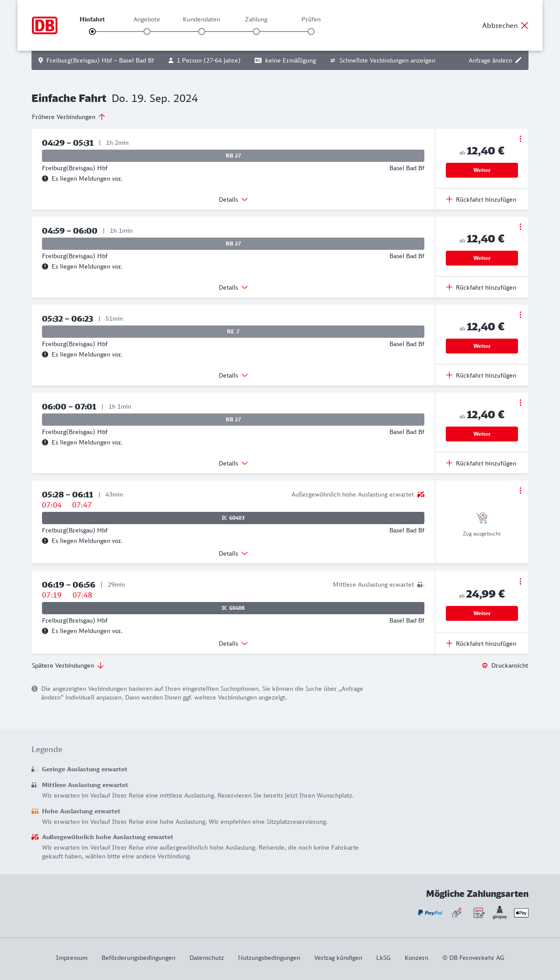Viewport: 560px width, 980px height.
Task: Expand Details for the IC 60408 train
Action: (x=233, y=644)
